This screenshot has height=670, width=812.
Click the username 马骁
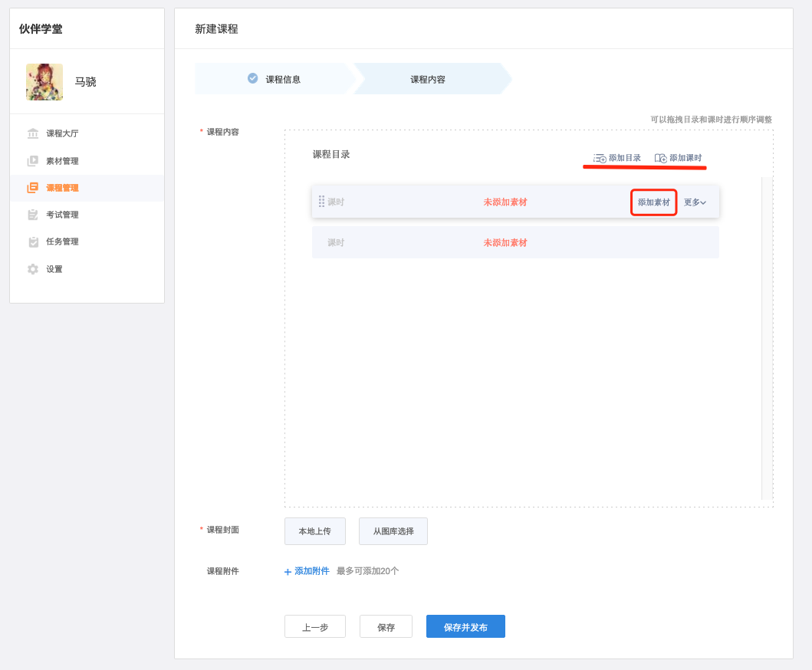85,82
